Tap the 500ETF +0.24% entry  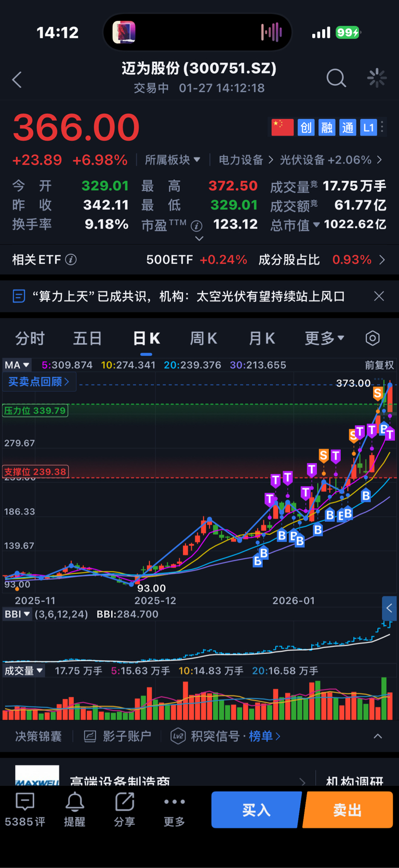(x=196, y=260)
